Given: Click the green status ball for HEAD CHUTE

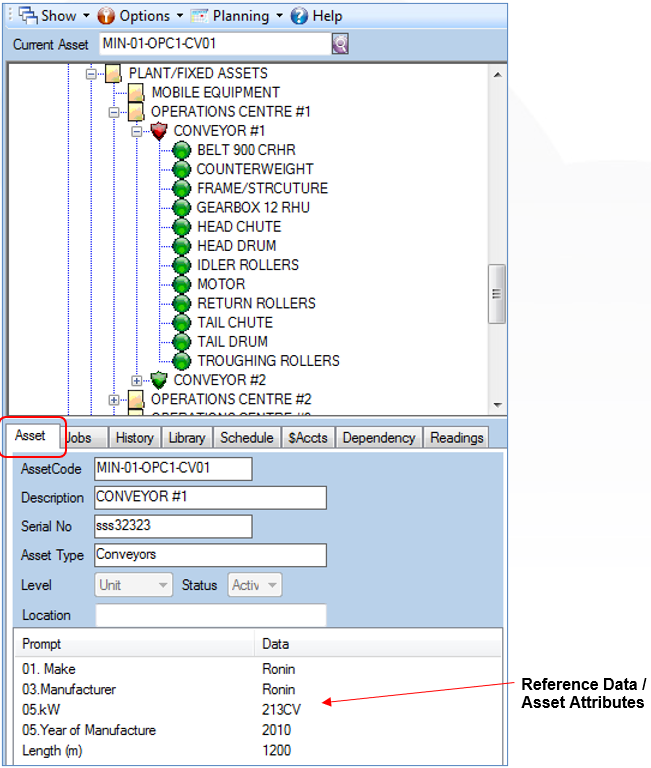Looking at the screenshot, I should 182,227.
